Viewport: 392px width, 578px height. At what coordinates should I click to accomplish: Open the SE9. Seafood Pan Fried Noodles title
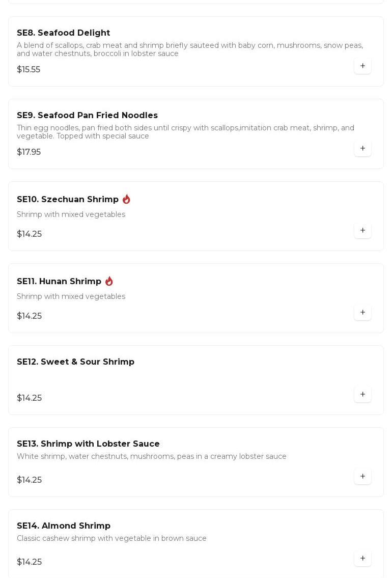tap(87, 116)
